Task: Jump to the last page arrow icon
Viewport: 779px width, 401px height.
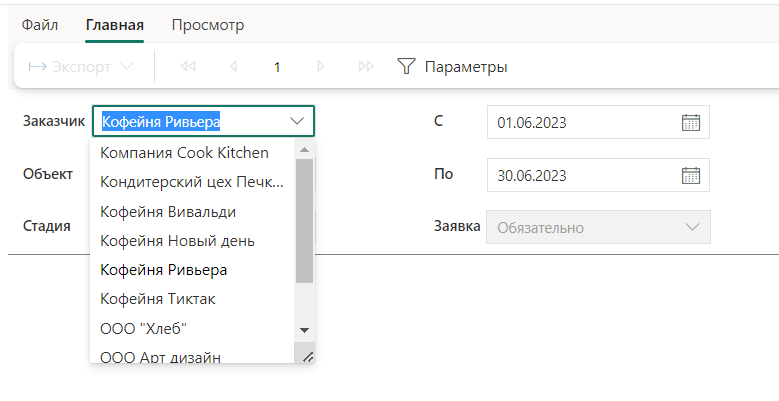Action: coord(366,66)
